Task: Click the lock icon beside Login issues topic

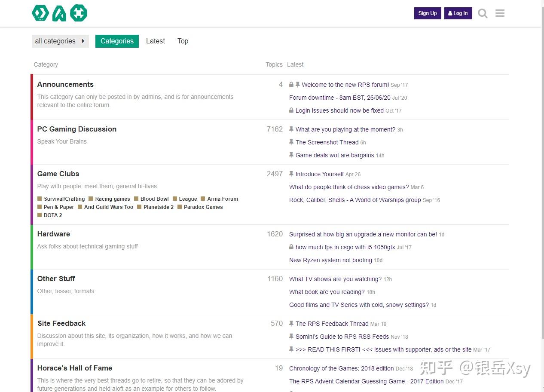Action: coord(291,110)
